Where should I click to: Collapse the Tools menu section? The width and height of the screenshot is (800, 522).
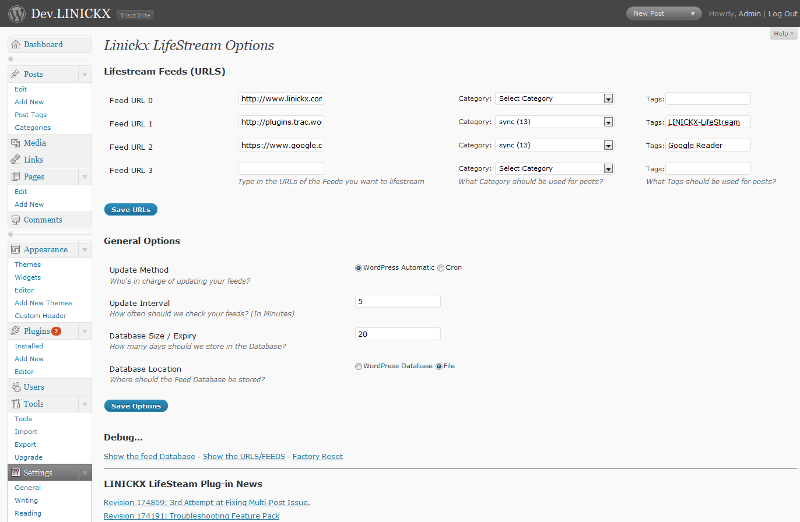coord(85,404)
